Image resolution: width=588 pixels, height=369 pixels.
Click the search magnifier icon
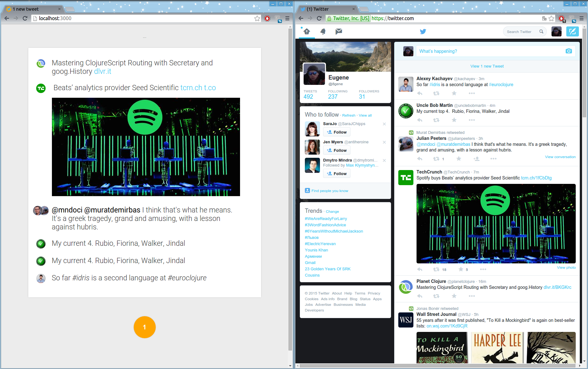point(541,31)
